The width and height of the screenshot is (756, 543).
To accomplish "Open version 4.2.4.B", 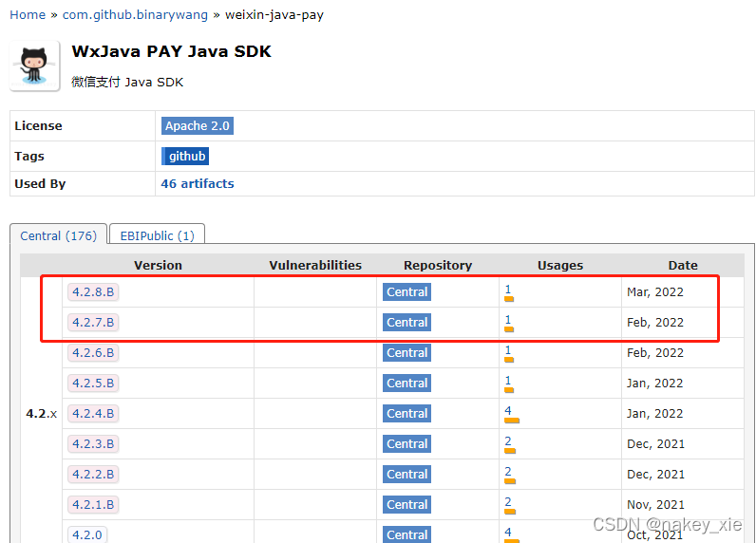I will 93,413.
